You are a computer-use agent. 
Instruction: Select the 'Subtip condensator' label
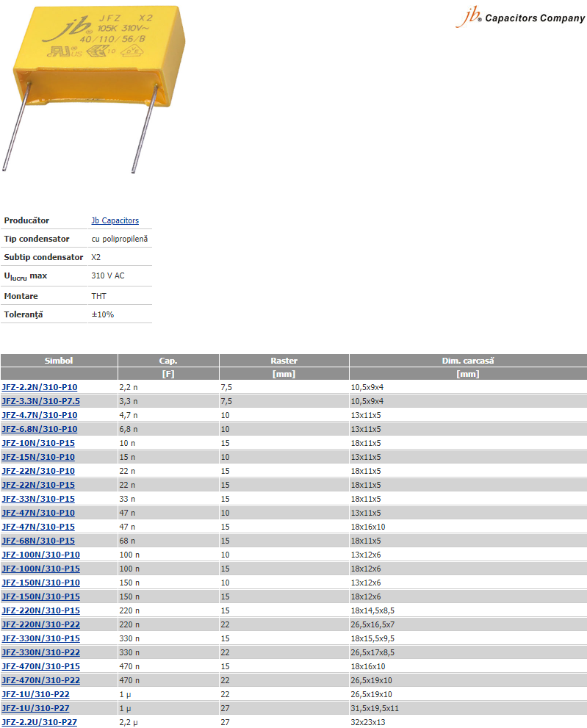click(x=43, y=257)
